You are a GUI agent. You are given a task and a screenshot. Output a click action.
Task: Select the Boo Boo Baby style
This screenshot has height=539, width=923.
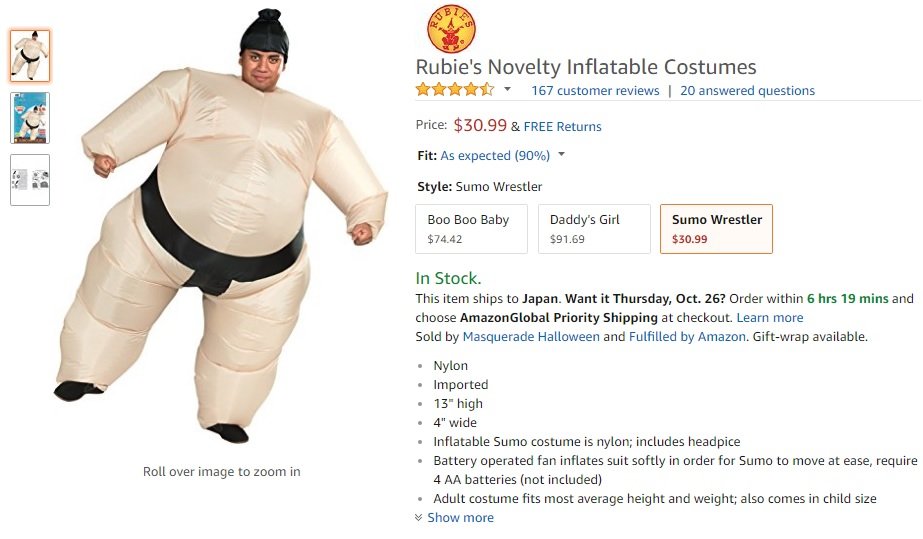[x=472, y=229]
